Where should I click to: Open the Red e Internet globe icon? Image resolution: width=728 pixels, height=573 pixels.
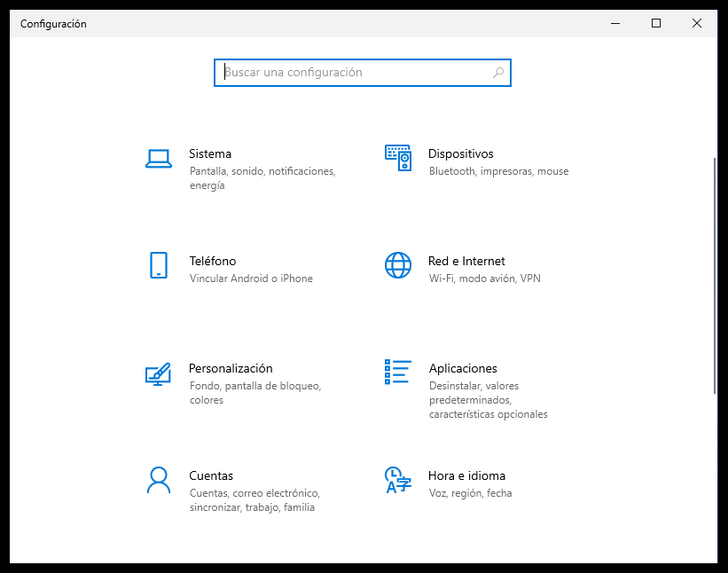[x=398, y=265]
